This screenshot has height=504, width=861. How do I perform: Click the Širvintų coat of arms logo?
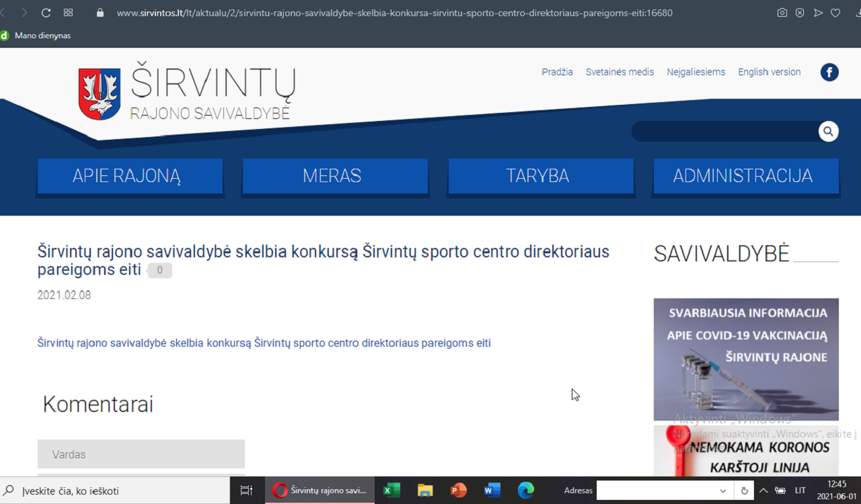[99, 93]
